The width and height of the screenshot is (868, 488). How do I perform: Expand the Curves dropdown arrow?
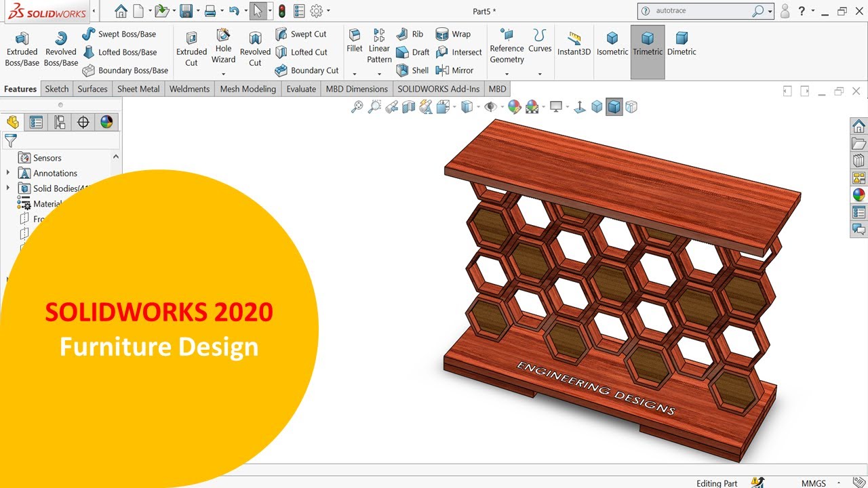pos(540,73)
